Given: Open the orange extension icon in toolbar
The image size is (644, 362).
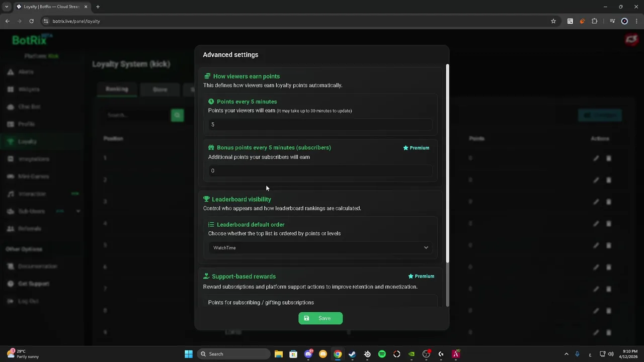Looking at the screenshot, I should tap(582, 21).
